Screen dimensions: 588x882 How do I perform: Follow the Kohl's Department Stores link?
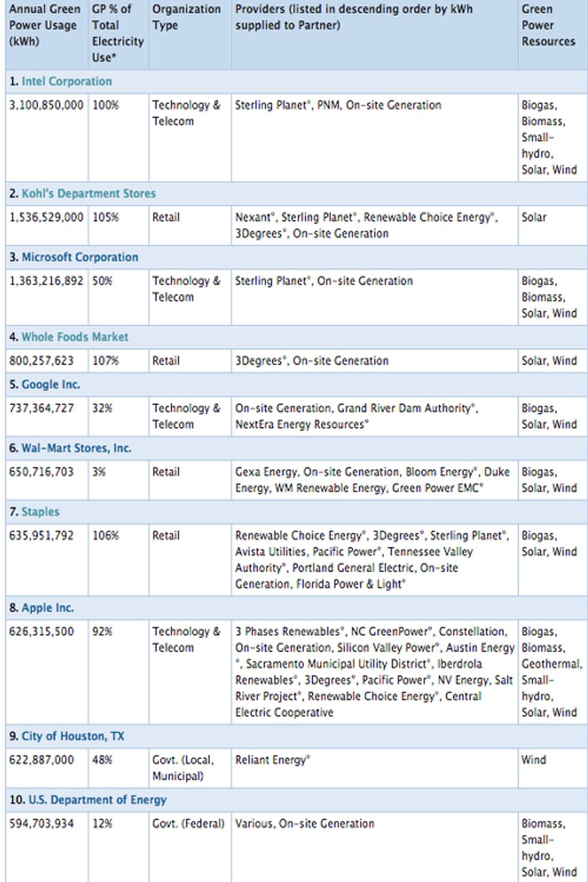[x=89, y=194]
